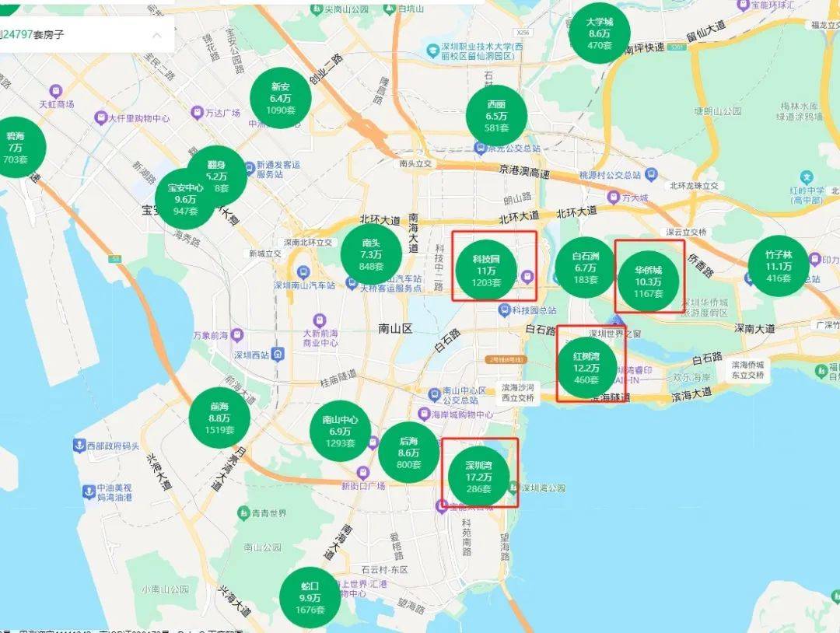This screenshot has height=633, width=840.
Task: Click the 深圳世界之窗 label
Action: point(615,334)
